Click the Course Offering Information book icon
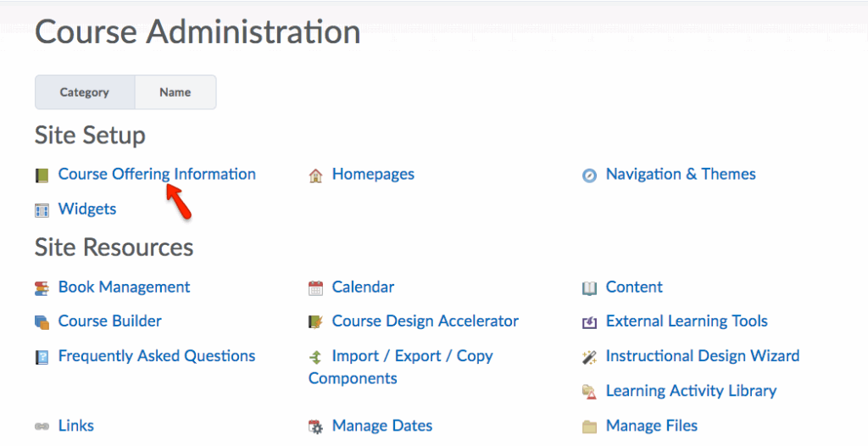Screen dimensions: 868x446 click(42, 176)
